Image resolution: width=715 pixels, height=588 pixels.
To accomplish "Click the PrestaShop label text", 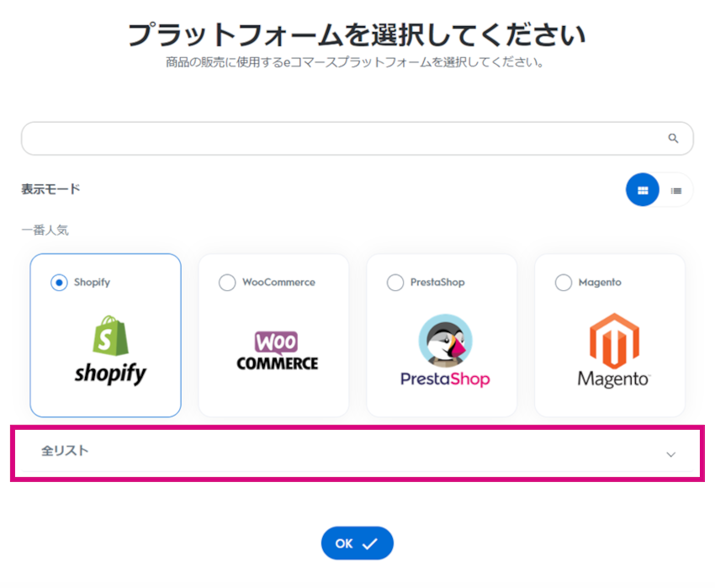I will click(x=437, y=282).
